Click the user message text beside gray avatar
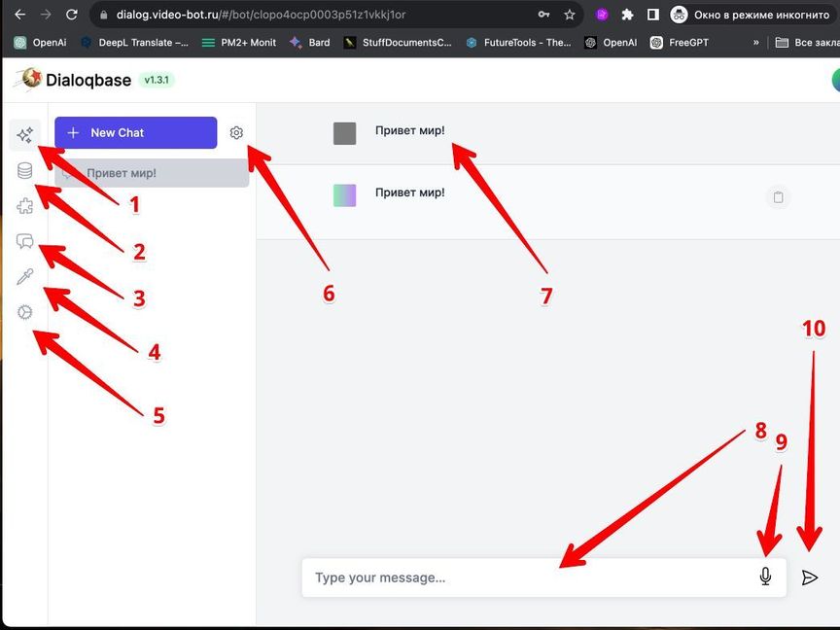Screen dimensions: 840x630 coord(410,130)
